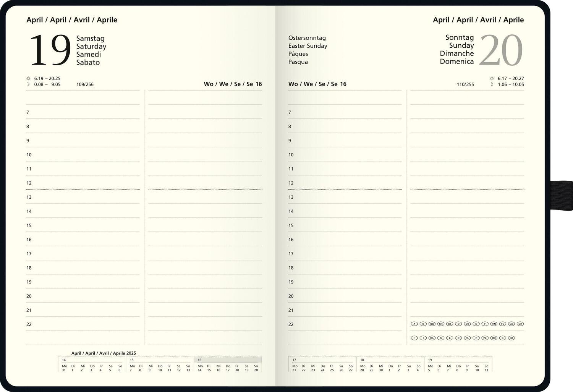Click moon time range 1.06 – 10.05

point(511,84)
